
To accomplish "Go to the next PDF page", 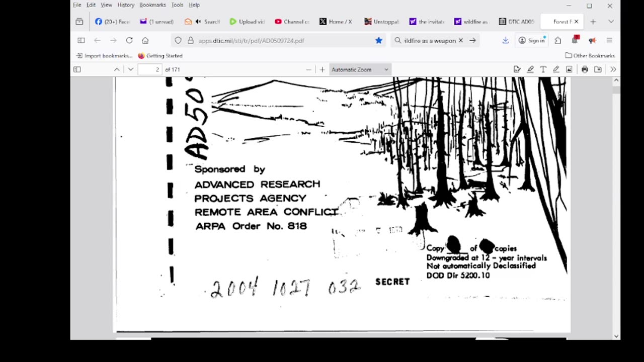I will pos(130,69).
